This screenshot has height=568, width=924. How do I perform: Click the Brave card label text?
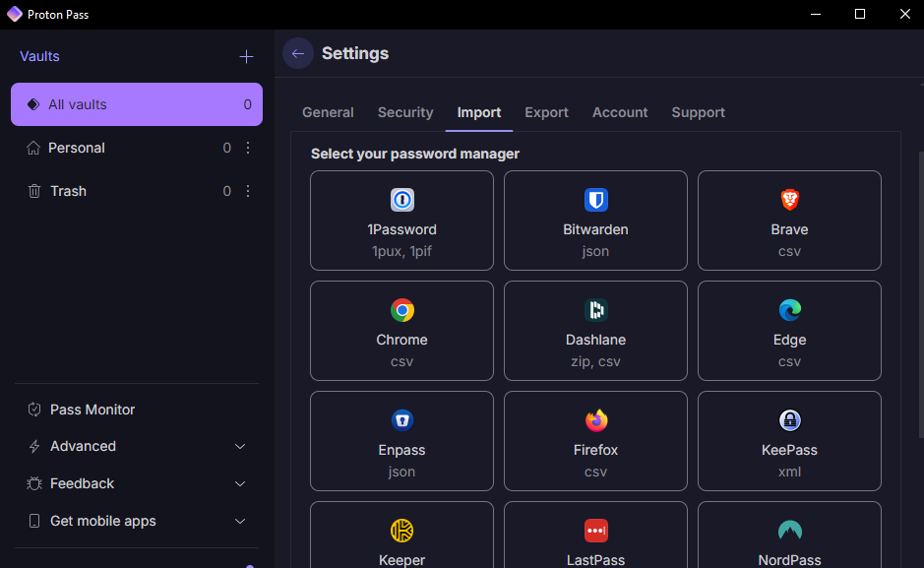[789, 229]
